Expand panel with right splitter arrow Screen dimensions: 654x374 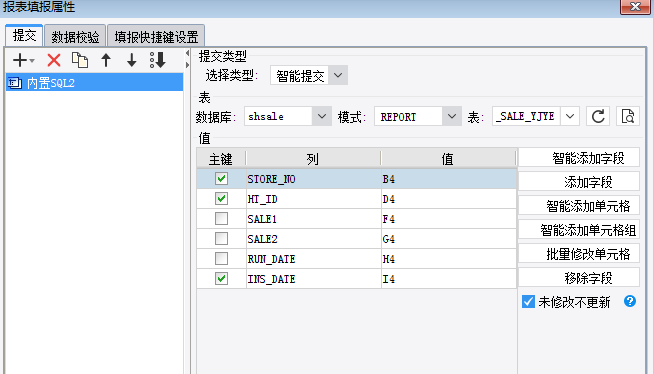(187, 65)
